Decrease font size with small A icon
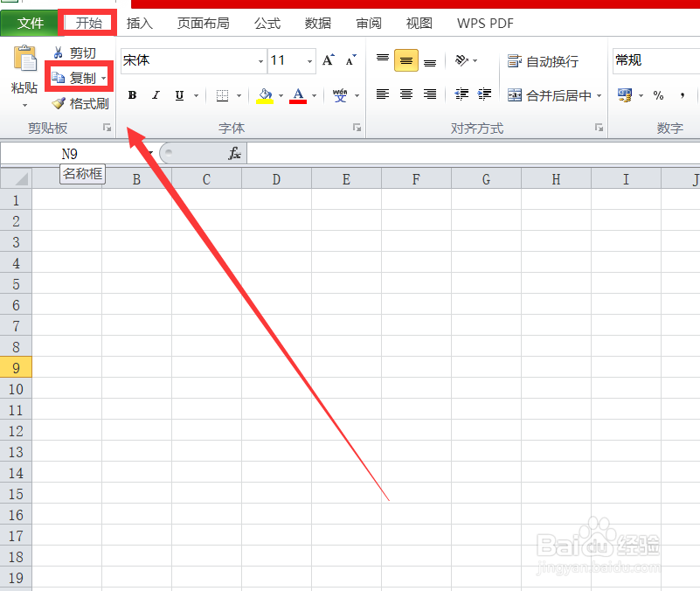The image size is (700, 591). point(351,60)
